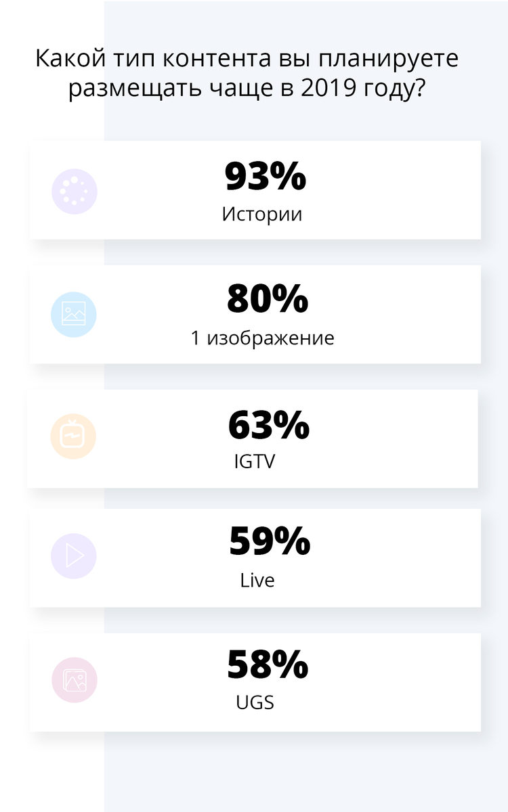Click the IGTV text label

(x=255, y=461)
